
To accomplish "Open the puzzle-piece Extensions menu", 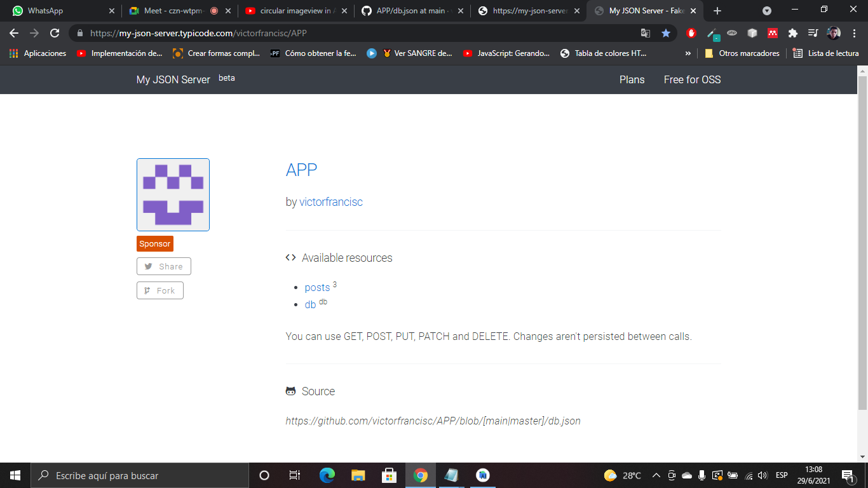I will (793, 33).
